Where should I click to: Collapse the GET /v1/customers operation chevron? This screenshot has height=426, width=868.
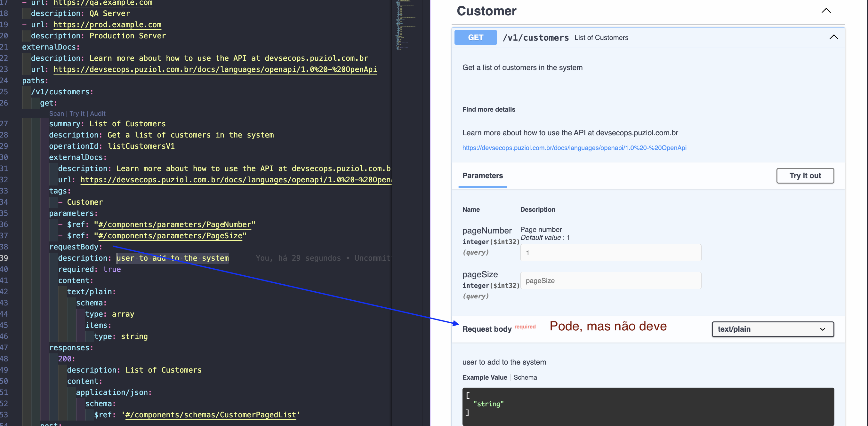[833, 37]
